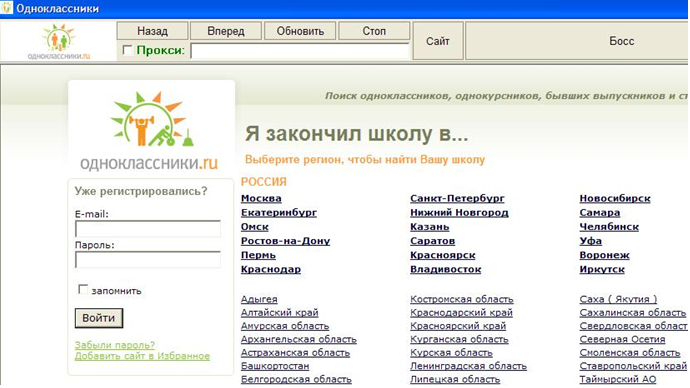Select the Красноярск city link
The height and width of the screenshot is (388, 690).
pos(443,255)
